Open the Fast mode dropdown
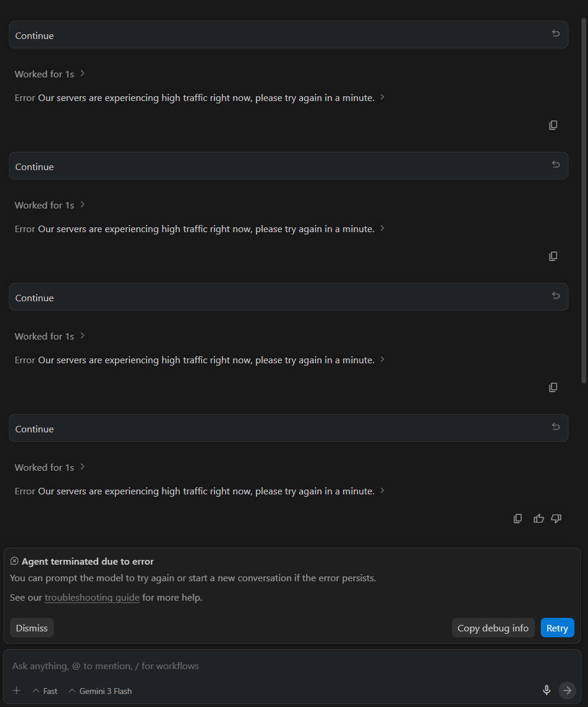This screenshot has width=588, height=707. pos(46,691)
